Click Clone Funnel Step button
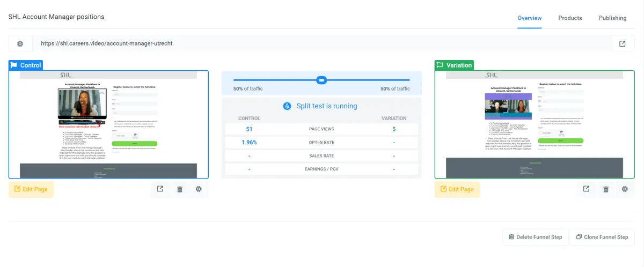This screenshot has height=267, width=644. (602, 237)
